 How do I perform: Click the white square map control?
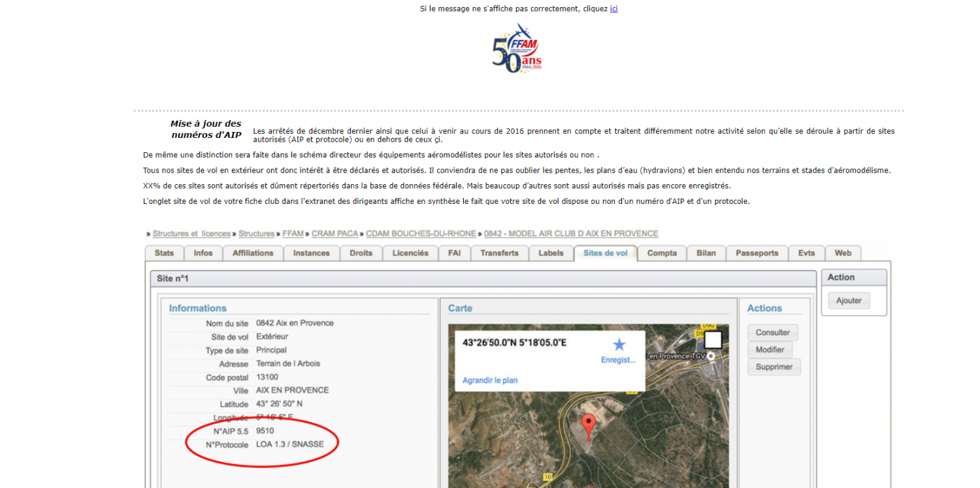pos(713,340)
